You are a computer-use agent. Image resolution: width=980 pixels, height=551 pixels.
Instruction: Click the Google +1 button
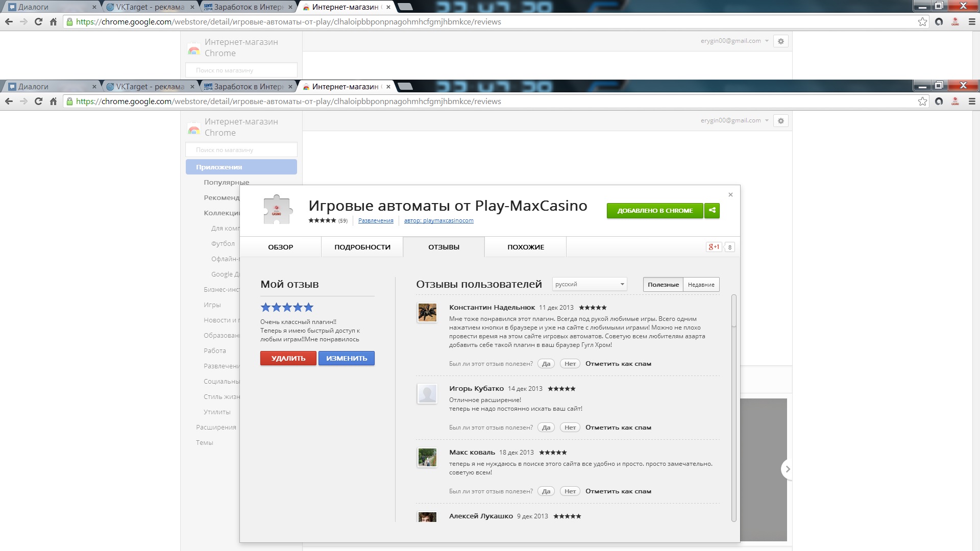(x=714, y=247)
